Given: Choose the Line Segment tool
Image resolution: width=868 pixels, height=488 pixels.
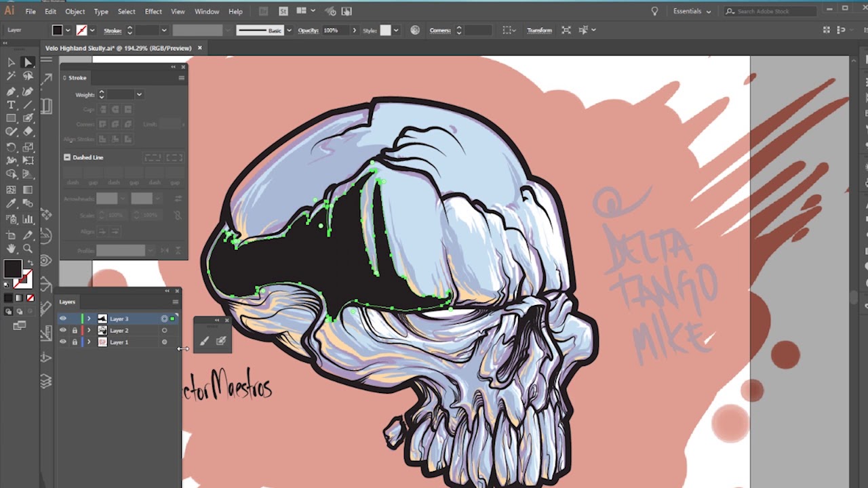Looking at the screenshot, I should tap(28, 105).
